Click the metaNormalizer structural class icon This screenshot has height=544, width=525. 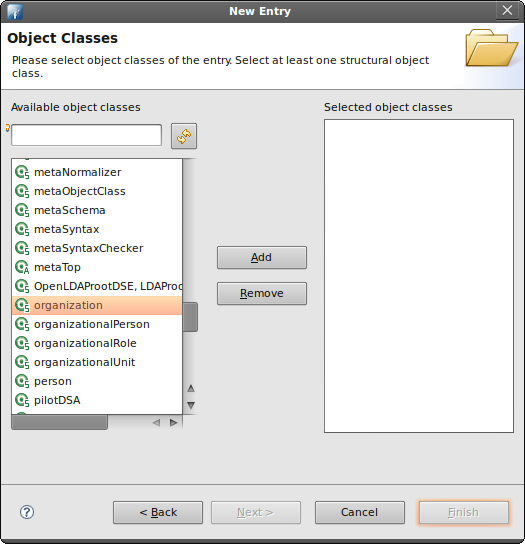tap(22, 172)
